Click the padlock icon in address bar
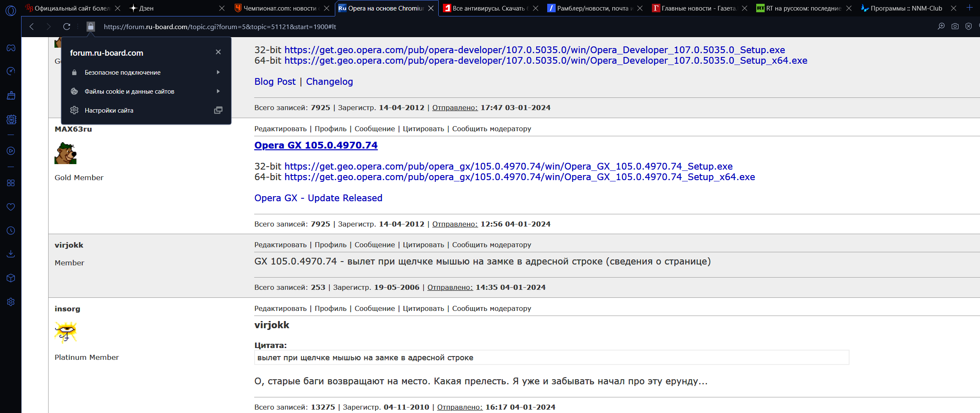 (90, 27)
